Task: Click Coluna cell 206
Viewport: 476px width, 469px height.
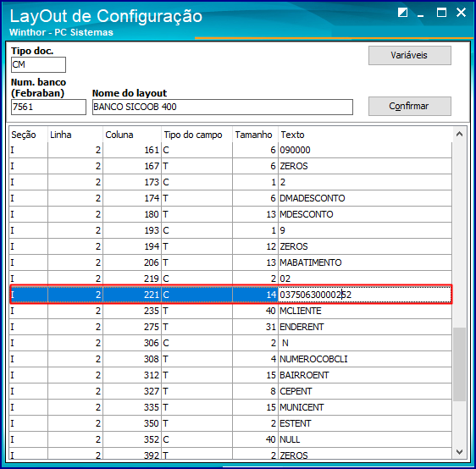Action: (x=132, y=262)
